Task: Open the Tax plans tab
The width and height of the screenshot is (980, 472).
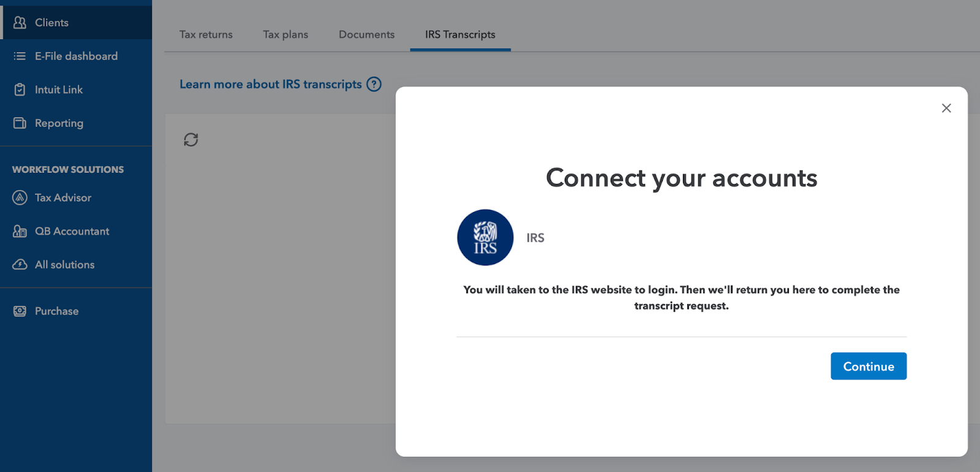Action: pyautogui.click(x=285, y=35)
